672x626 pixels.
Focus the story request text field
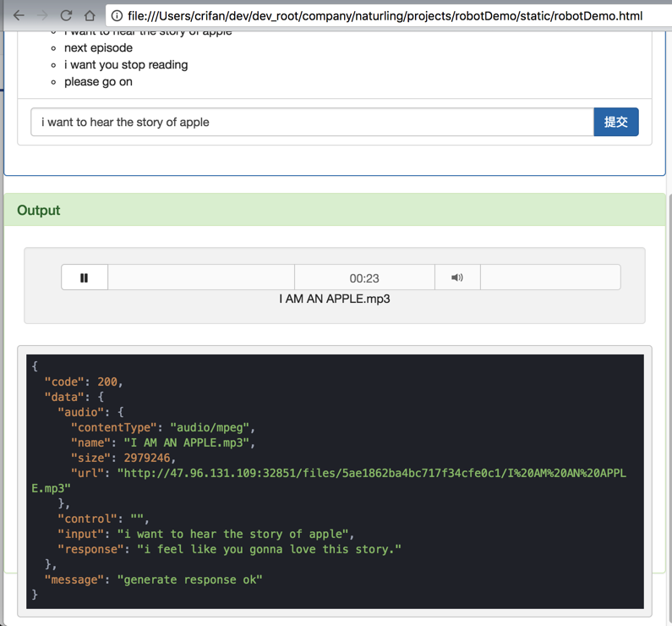pos(312,122)
